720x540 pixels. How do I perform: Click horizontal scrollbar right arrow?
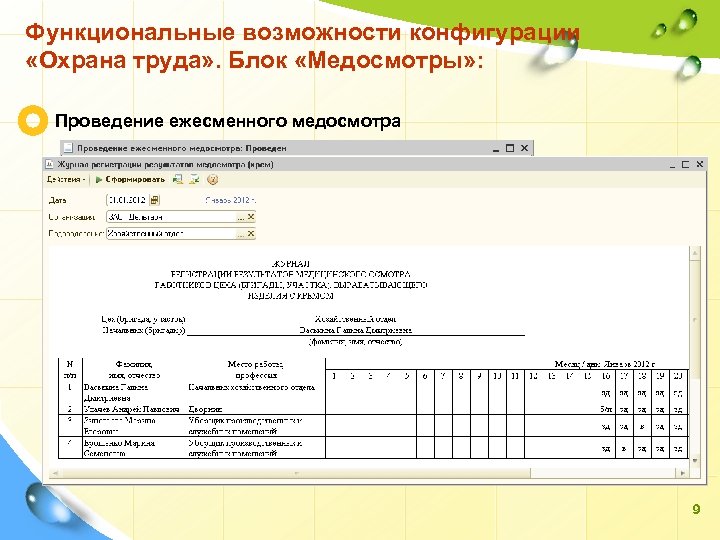click(682, 472)
